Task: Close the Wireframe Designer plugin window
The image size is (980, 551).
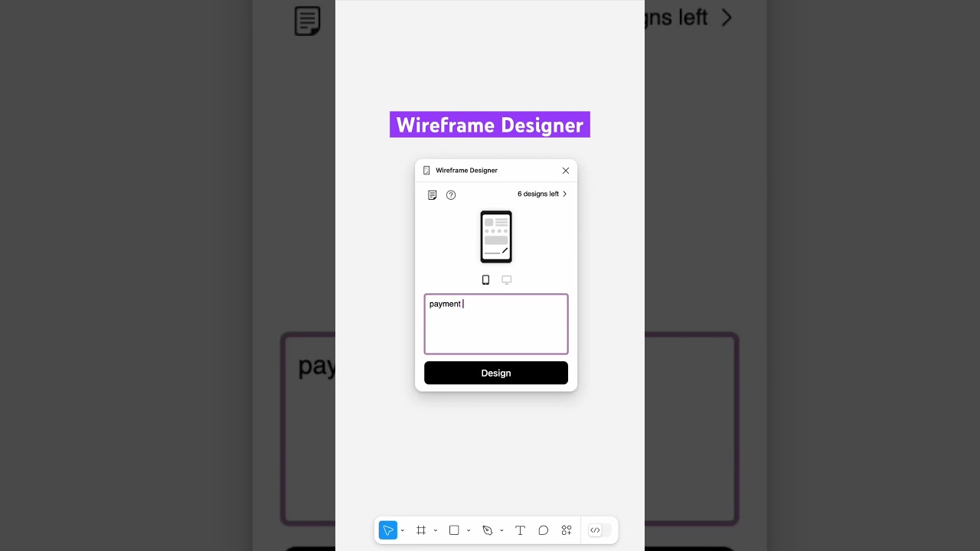Action: pyautogui.click(x=566, y=171)
